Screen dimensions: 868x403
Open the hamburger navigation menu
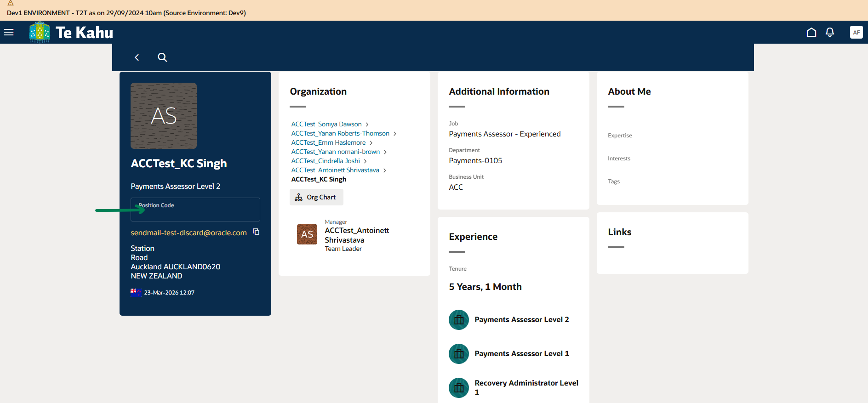(9, 32)
